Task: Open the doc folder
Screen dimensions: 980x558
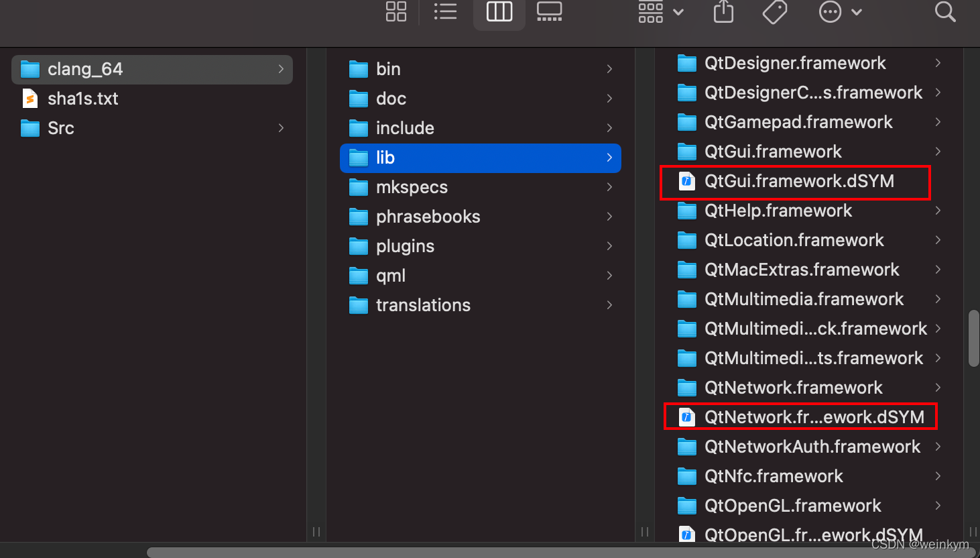Action: click(x=481, y=99)
